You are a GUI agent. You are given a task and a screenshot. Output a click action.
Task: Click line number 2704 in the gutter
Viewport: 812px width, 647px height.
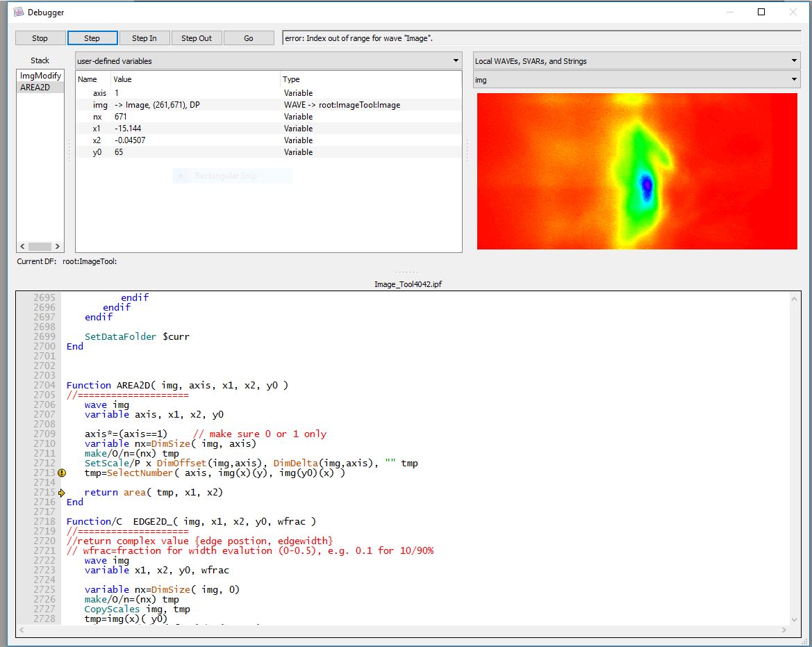[x=44, y=386]
